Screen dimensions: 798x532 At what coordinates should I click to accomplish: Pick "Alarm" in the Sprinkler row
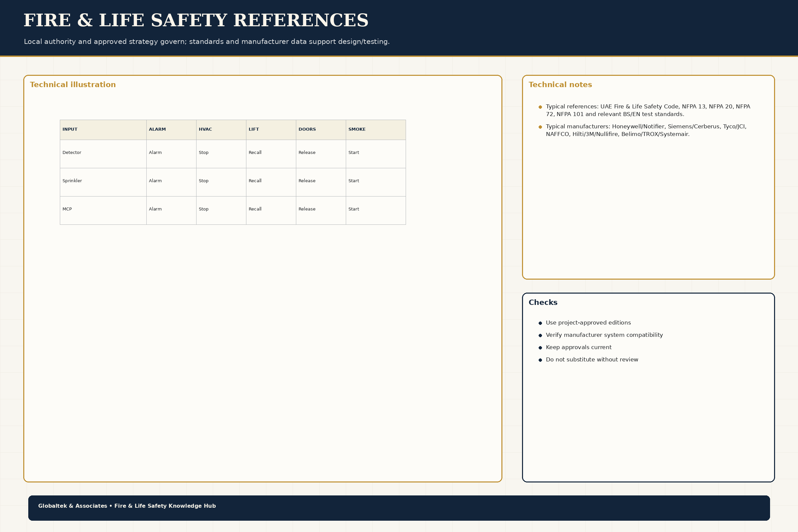pos(155,181)
